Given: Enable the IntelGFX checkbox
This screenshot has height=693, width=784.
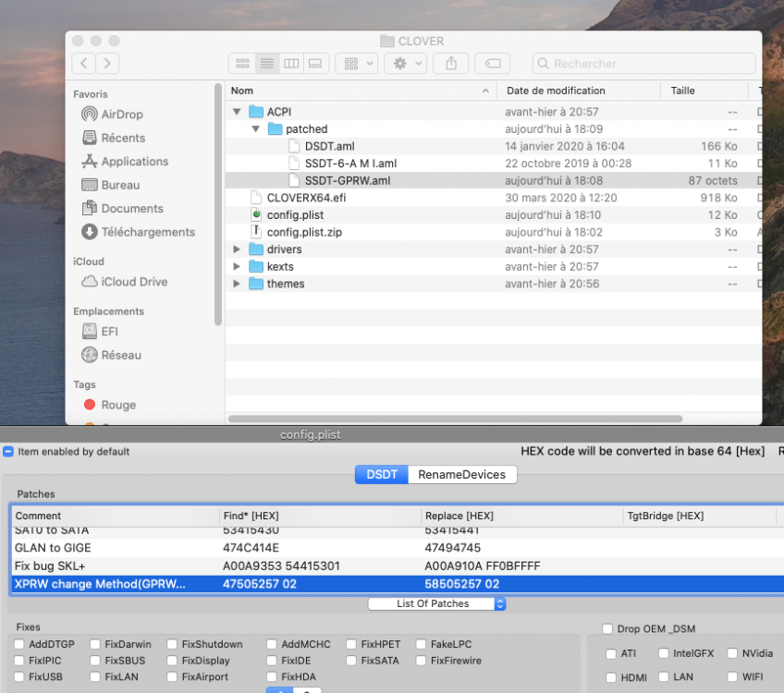Looking at the screenshot, I should click(664, 653).
